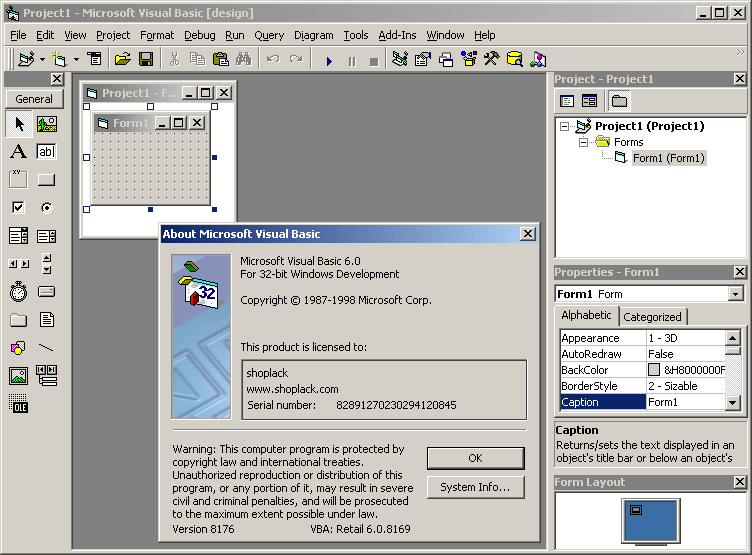Screen dimensions: 752x555
Task: Click View Code in Project panel
Action: [567, 101]
